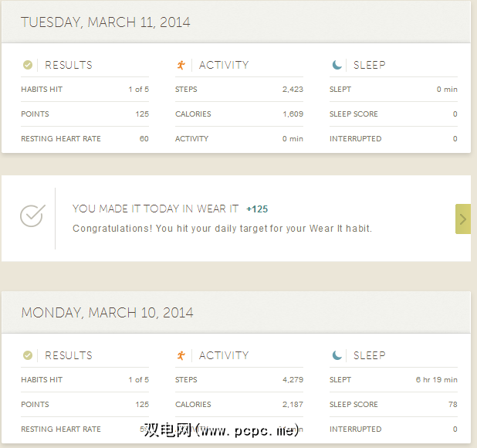
Task: Click the Results checkmark icon for March 10
Action: tap(28, 355)
